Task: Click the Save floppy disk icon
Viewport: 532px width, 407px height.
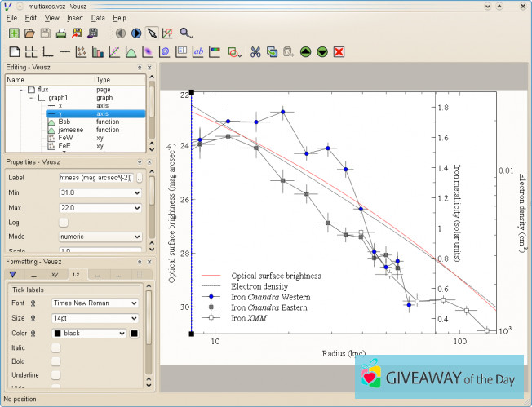Action: click(x=45, y=33)
